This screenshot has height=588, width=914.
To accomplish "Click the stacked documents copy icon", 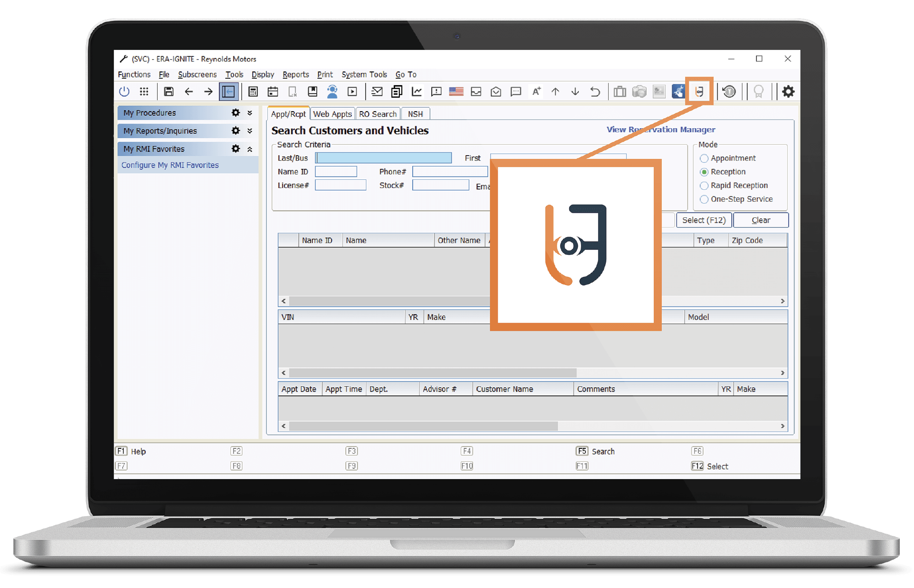I will click(397, 92).
